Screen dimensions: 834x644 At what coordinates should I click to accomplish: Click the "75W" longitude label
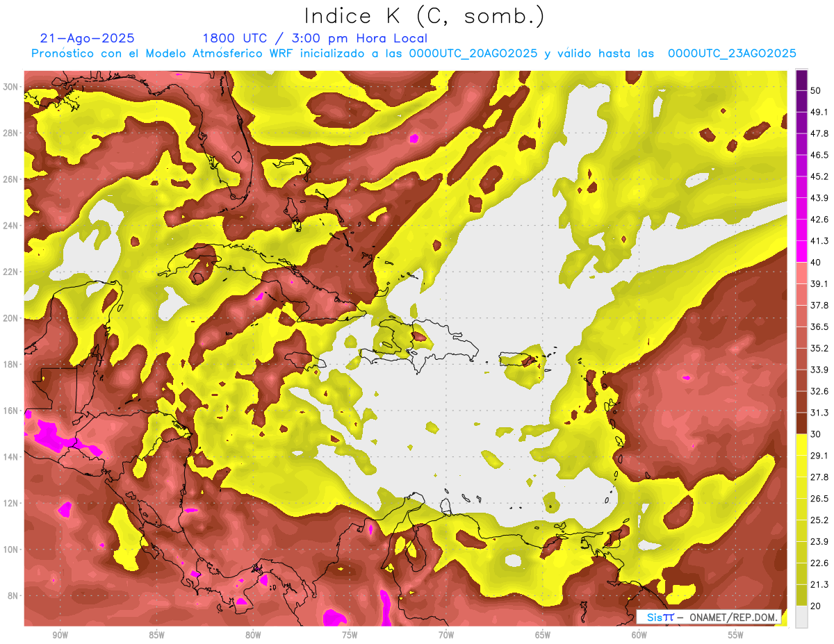[350, 635]
